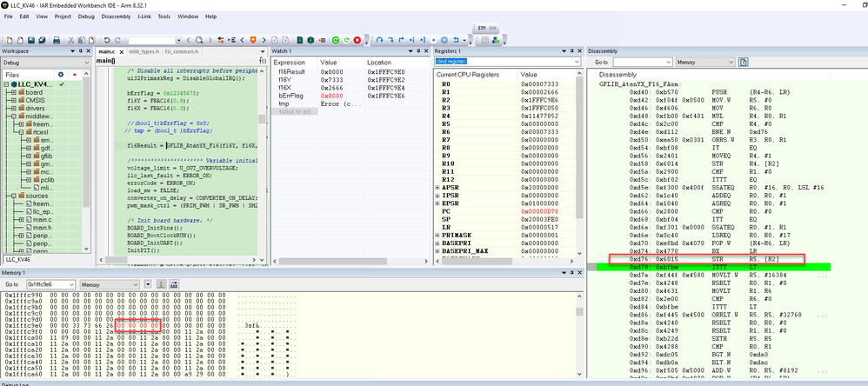
Task: Open the Memory zone dropdown in Memory 1
Action: click(137, 284)
